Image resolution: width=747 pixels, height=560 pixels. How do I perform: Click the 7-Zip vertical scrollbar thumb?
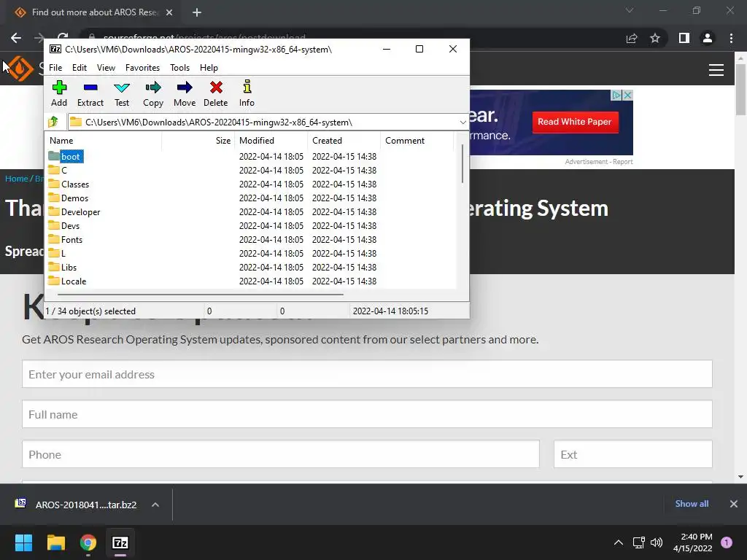[x=462, y=163]
